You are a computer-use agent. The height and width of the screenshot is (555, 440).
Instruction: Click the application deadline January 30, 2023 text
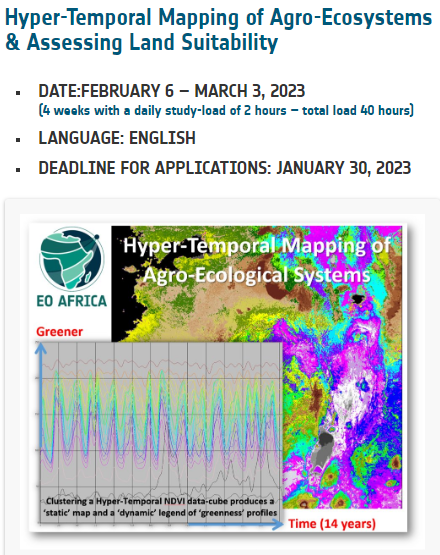(x=224, y=168)
